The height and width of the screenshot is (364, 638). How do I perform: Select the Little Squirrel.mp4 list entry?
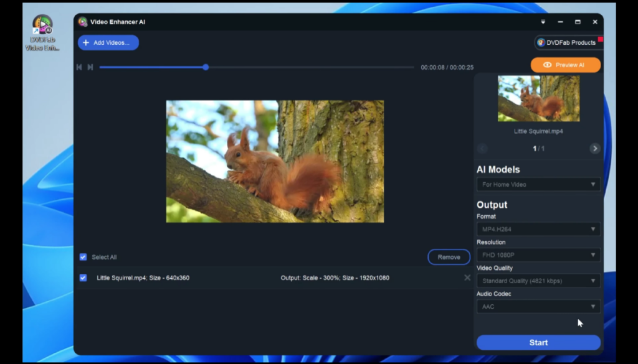click(x=187, y=278)
